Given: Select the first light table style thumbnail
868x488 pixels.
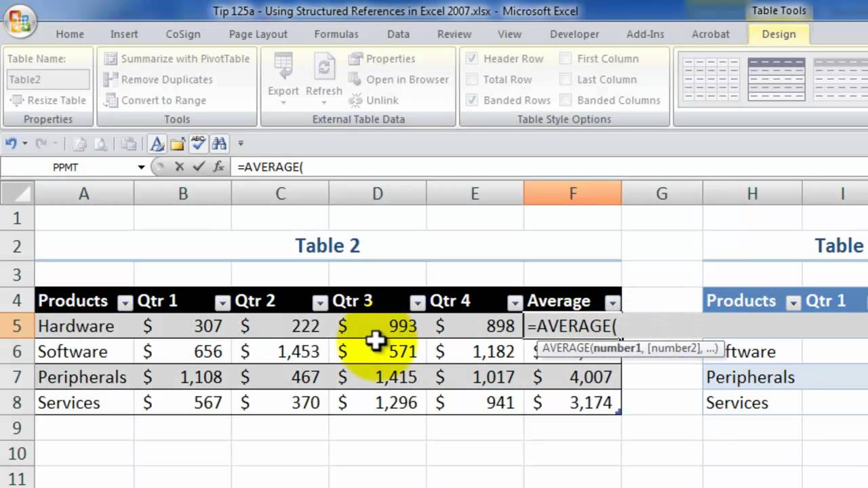Looking at the screenshot, I should point(711,79).
